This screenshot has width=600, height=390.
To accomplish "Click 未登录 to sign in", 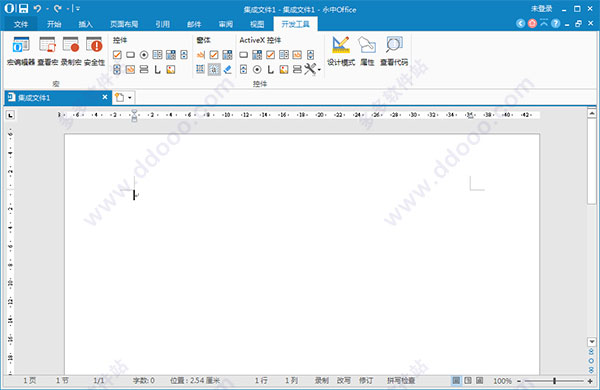I will click(541, 8).
